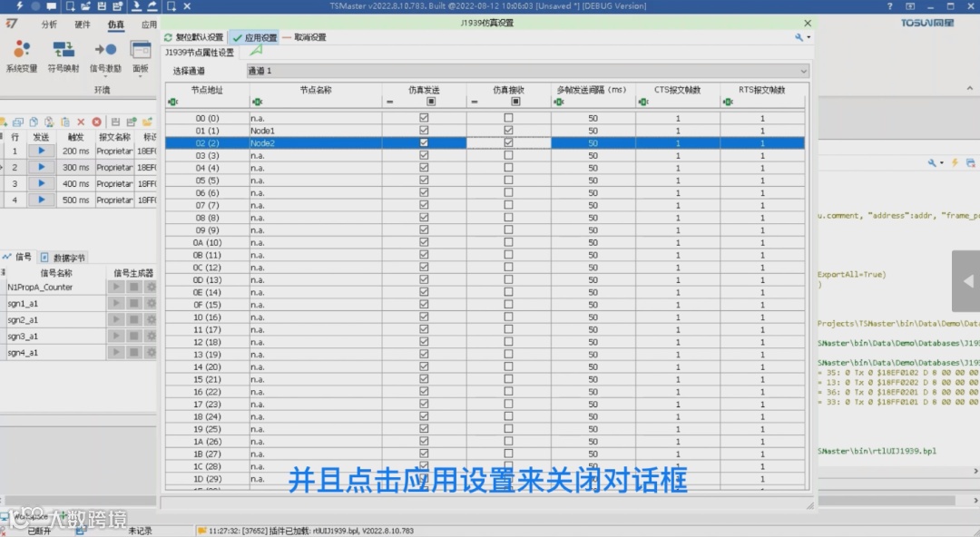Click right panel scroll right arrow
Viewport: 980px width, 537px height.
tap(975, 472)
